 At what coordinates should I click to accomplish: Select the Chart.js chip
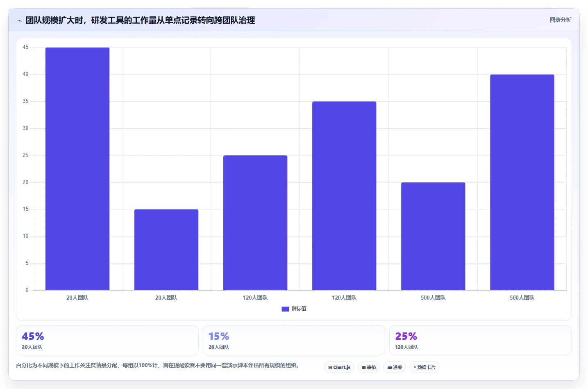[339, 367]
